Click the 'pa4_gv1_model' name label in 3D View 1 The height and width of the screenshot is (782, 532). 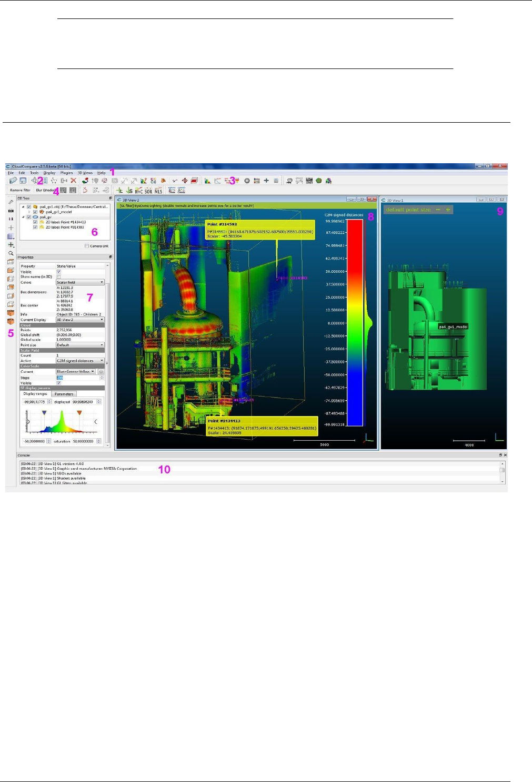click(x=453, y=327)
